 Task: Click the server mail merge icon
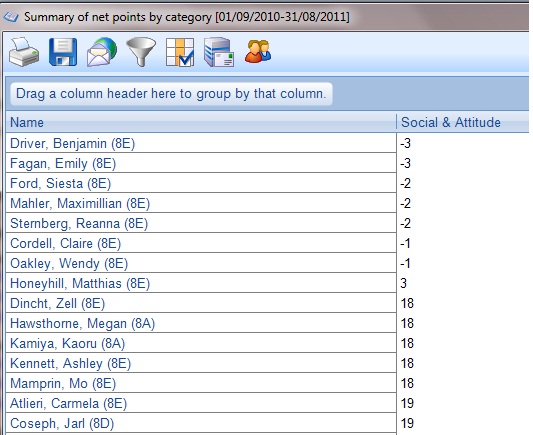coord(219,52)
